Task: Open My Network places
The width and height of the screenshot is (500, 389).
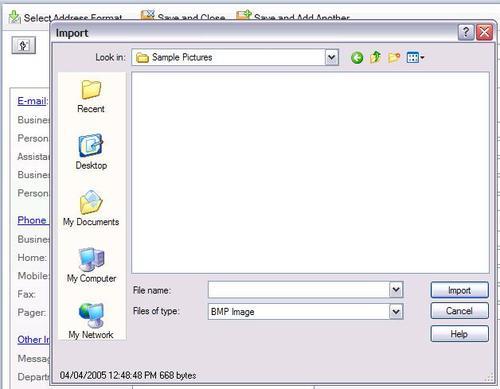Action: click(x=91, y=321)
